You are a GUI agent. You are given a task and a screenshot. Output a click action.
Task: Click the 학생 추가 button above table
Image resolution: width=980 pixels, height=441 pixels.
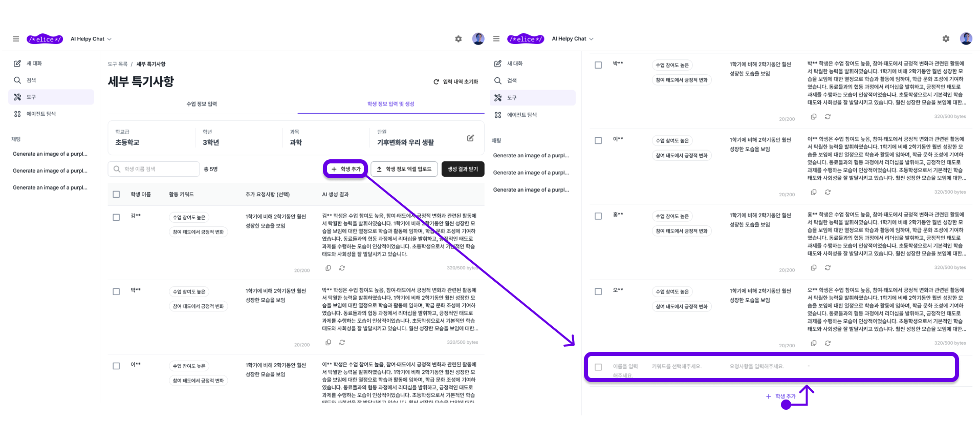[345, 169]
